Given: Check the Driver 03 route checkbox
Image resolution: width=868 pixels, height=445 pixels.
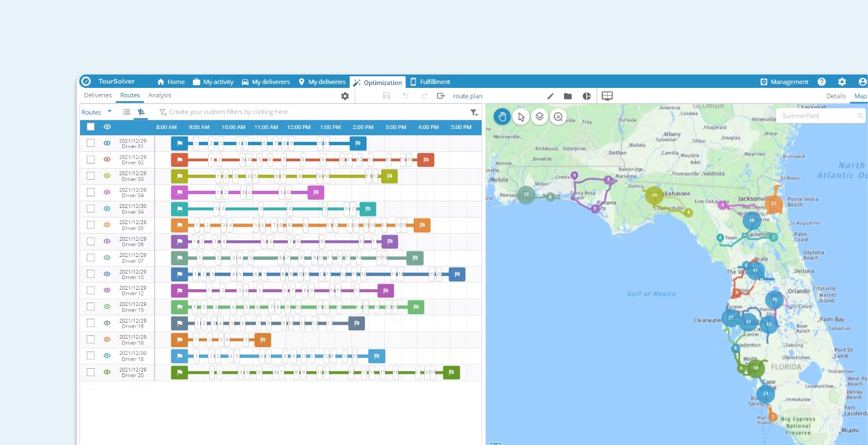Looking at the screenshot, I should 91,176.
